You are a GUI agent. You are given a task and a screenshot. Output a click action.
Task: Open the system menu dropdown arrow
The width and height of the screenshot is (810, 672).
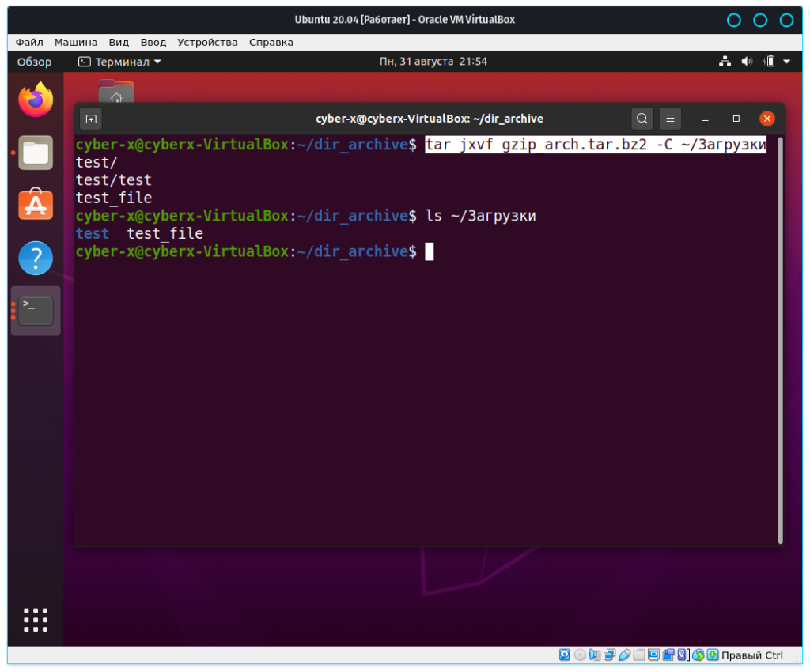click(787, 62)
